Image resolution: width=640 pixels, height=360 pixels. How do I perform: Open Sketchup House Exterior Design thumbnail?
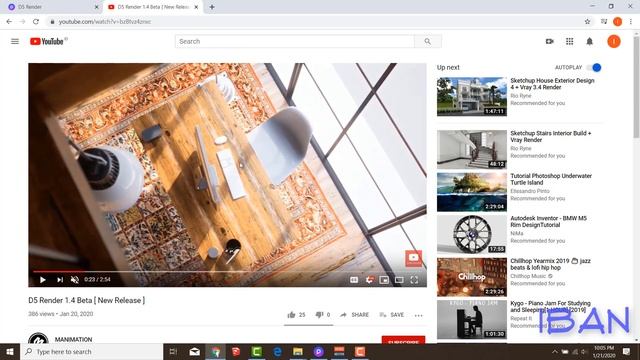pyautogui.click(x=472, y=97)
